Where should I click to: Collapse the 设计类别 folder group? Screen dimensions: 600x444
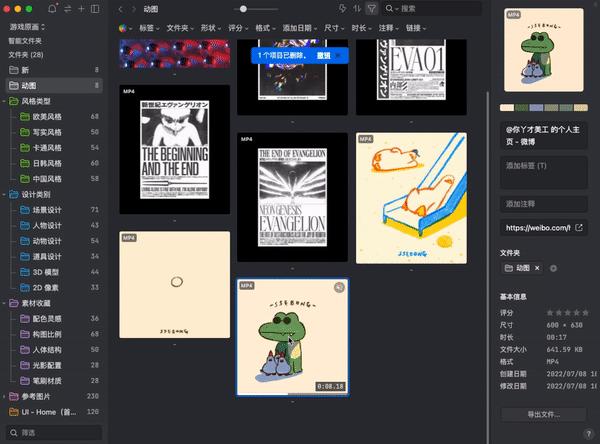tap(6, 194)
